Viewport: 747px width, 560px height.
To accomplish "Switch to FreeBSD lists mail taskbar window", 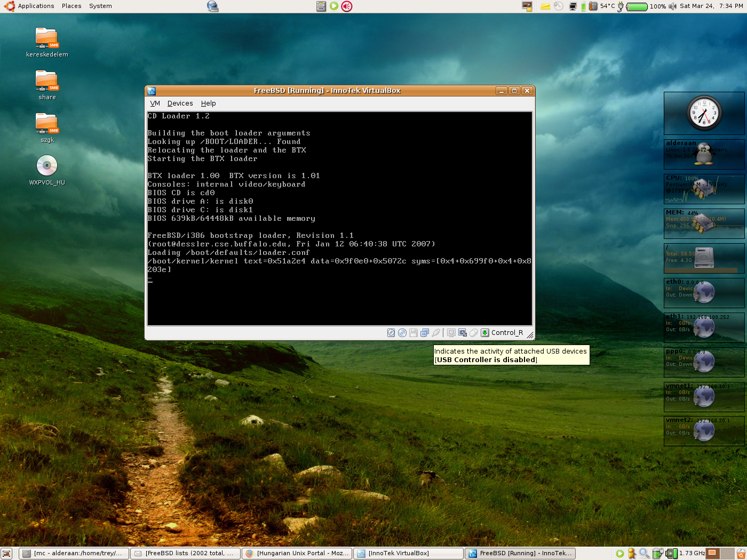I will [185, 554].
